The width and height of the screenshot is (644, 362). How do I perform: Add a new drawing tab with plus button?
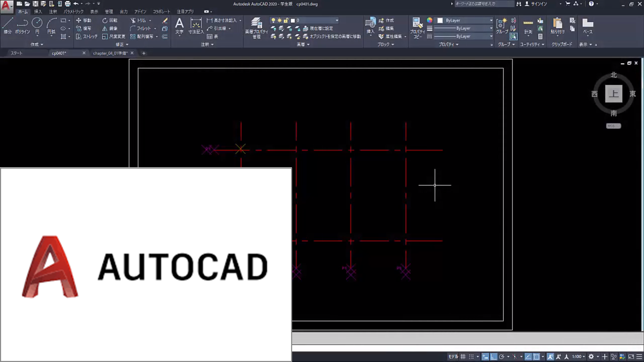144,53
